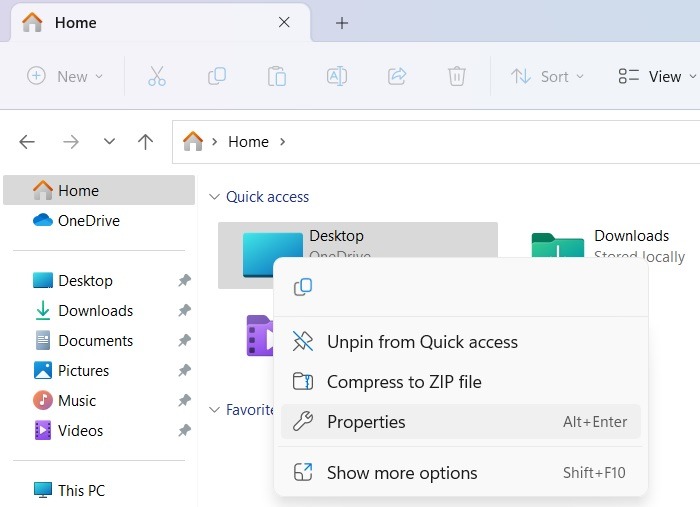Open the Downloads folder tile

click(x=612, y=246)
